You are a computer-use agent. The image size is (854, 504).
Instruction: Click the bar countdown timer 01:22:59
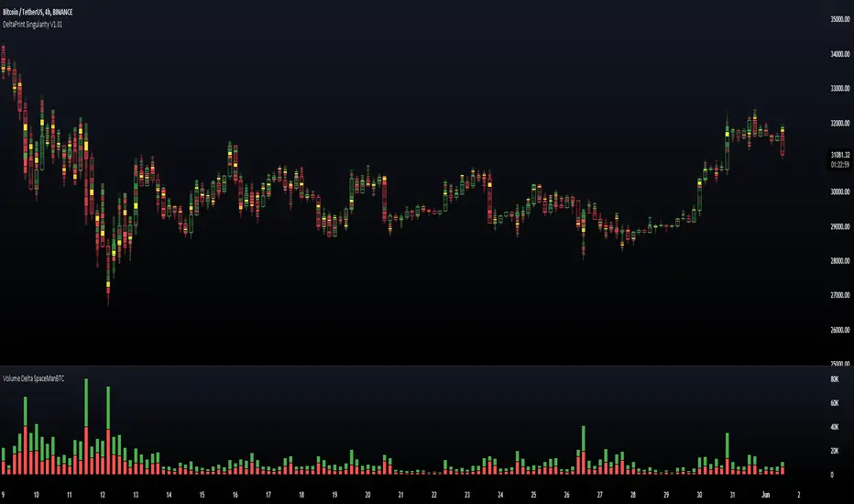[840, 165]
